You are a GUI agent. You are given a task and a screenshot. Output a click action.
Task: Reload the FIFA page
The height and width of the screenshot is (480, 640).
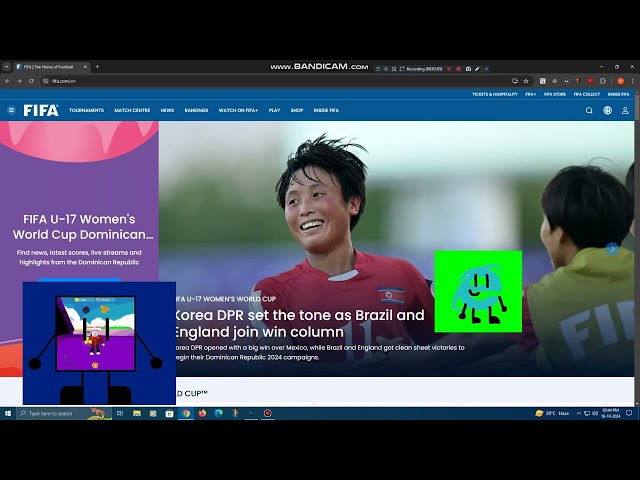[31, 81]
